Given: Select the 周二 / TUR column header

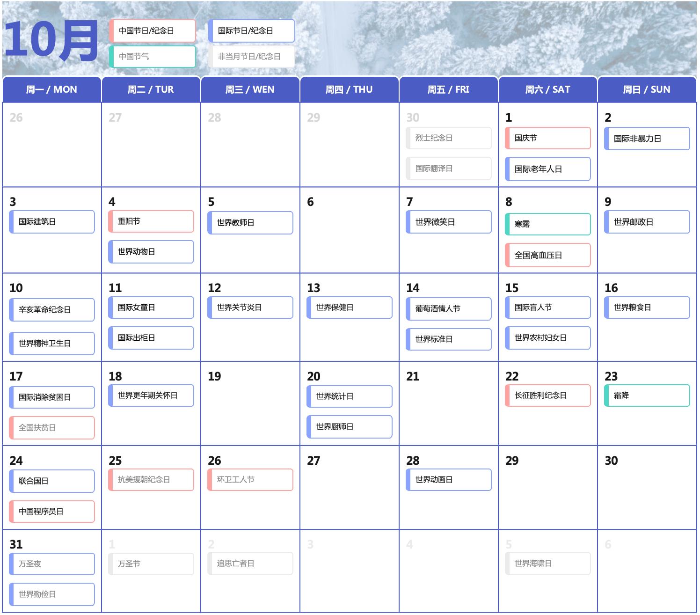Looking at the screenshot, I should 151,89.
